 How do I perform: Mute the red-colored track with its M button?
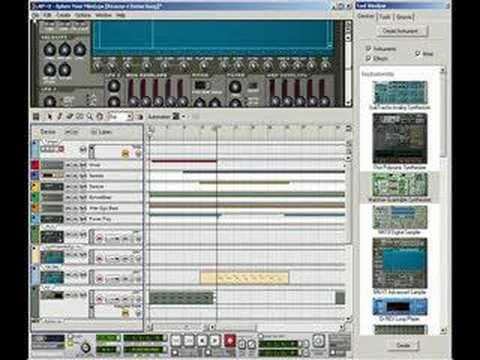(x=68, y=165)
